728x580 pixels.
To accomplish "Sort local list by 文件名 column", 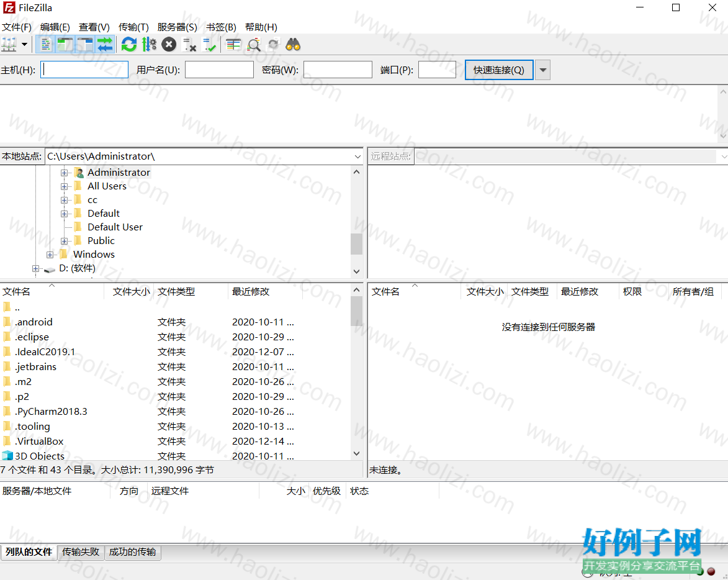I will click(52, 292).
